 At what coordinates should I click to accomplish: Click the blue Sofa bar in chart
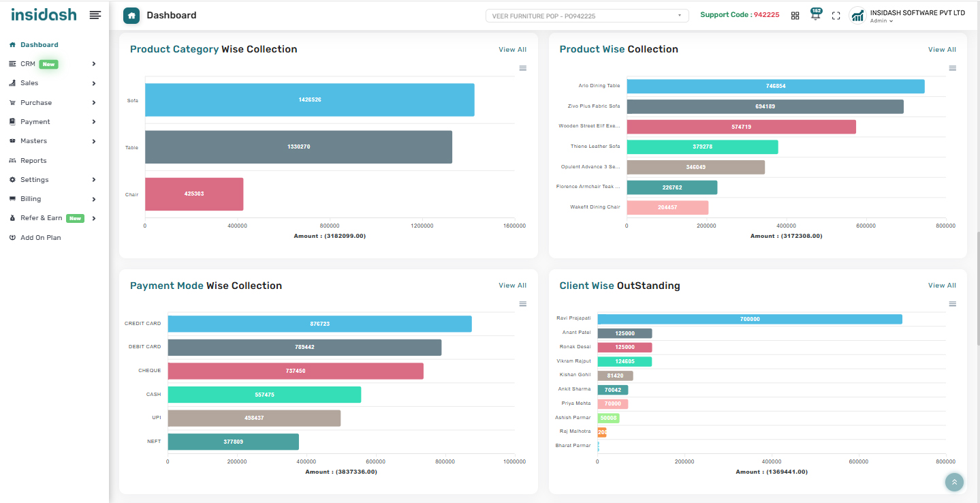click(x=309, y=100)
